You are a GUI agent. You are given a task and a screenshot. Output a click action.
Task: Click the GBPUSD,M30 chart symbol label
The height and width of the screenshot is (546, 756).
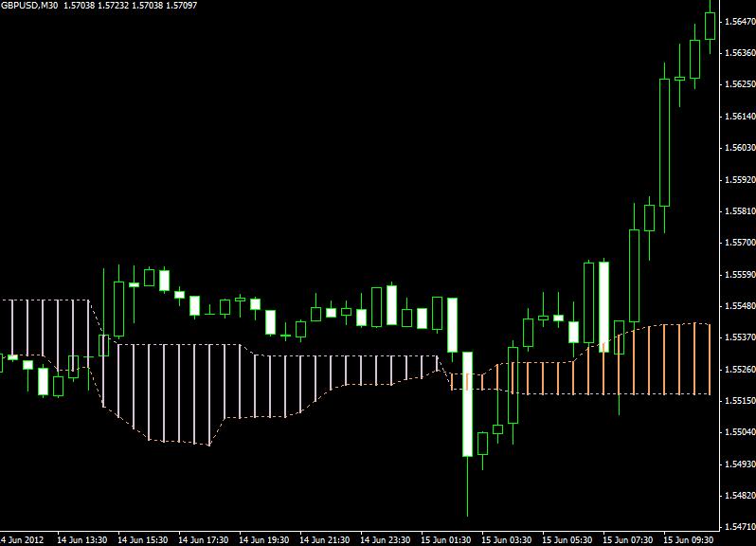pos(29,6)
